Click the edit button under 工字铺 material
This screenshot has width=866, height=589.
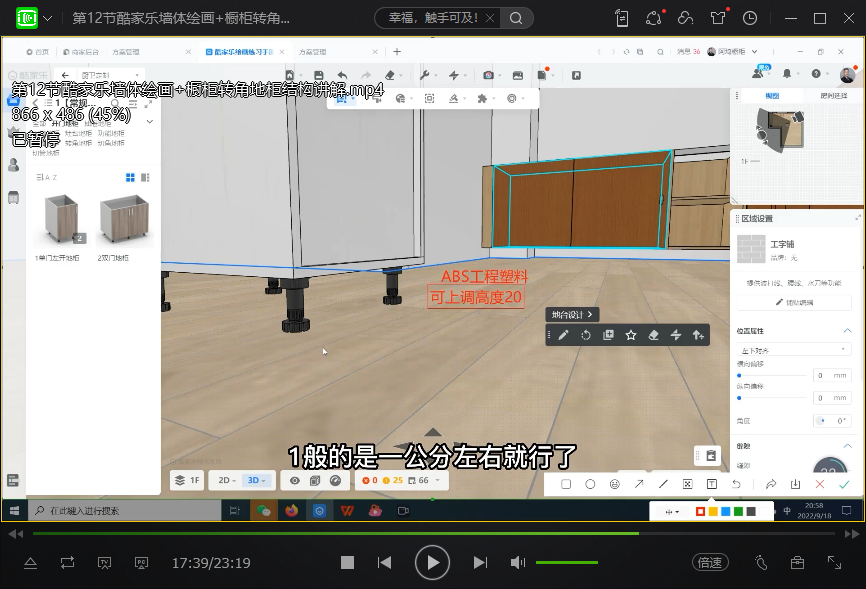point(794,302)
